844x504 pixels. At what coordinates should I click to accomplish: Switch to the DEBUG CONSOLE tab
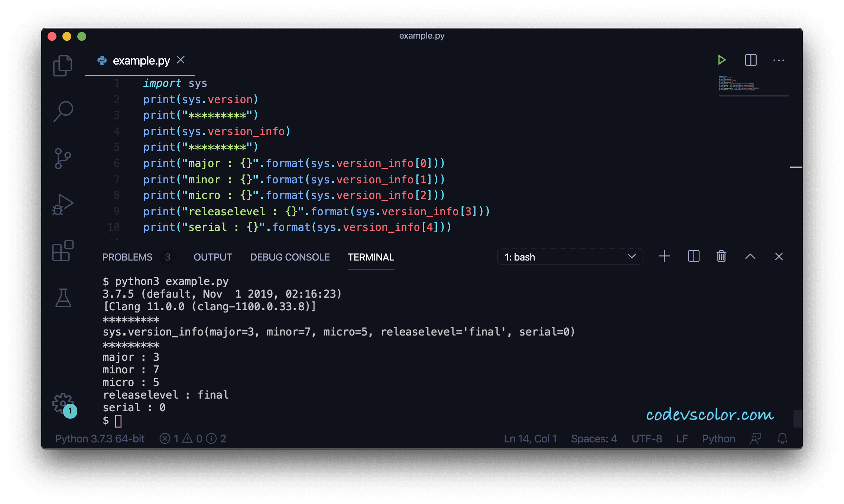point(290,257)
